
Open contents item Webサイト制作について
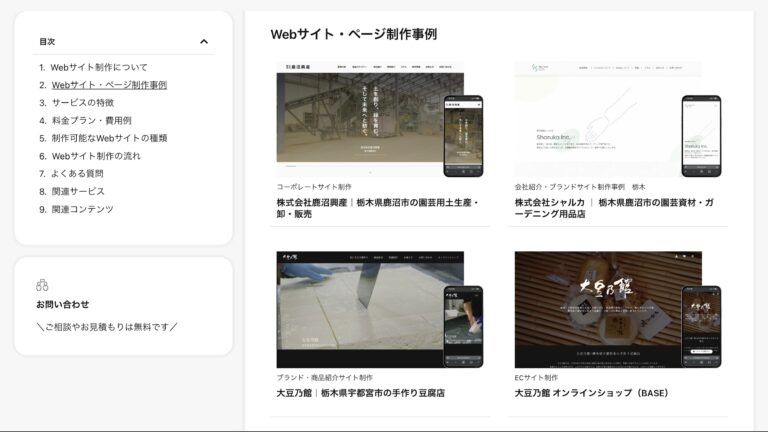(x=99, y=67)
